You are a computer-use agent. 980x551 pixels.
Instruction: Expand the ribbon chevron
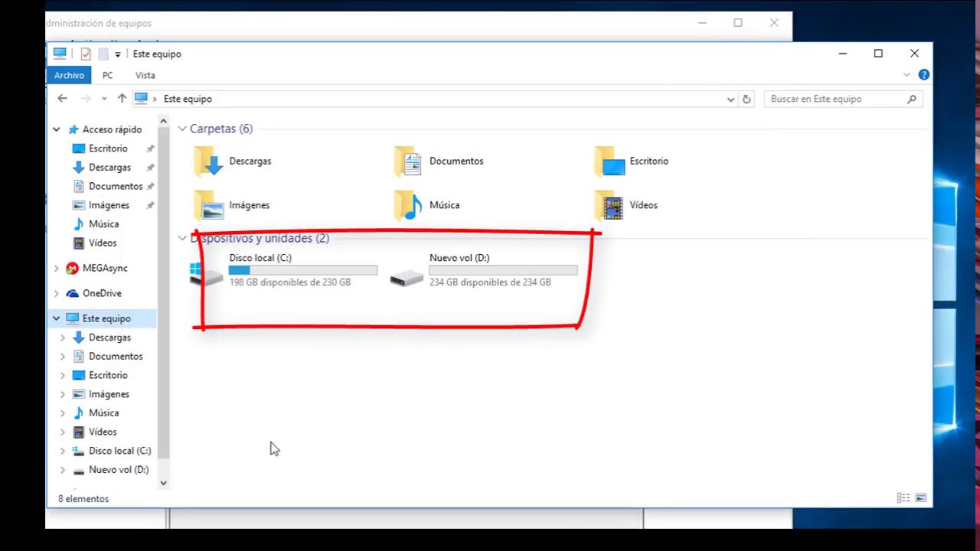coord(906,75)
